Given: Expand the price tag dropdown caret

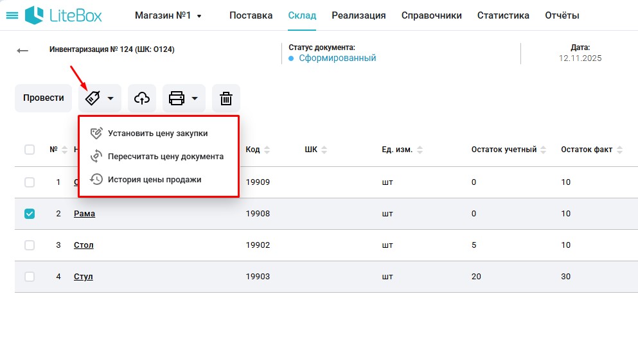Looking at the screenshot, I should 111,98.
